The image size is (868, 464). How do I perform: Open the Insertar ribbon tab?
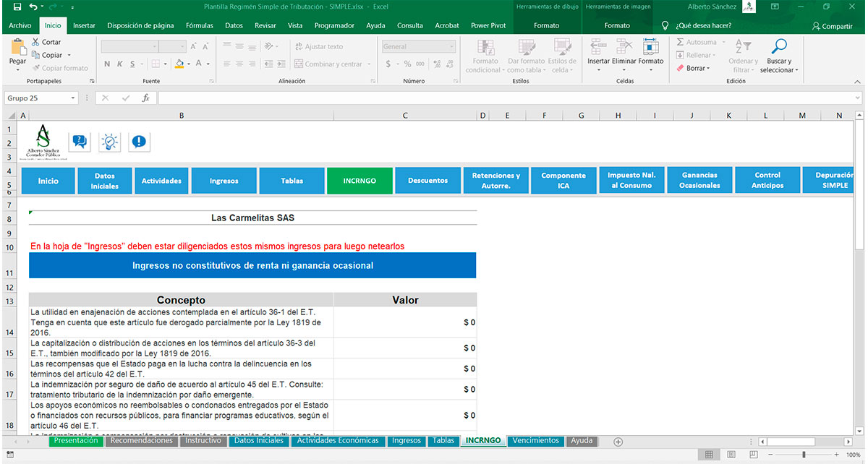84,25
